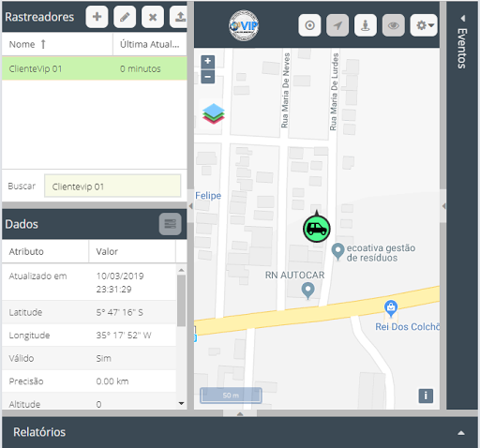Remove tracker with the X icon
This screenshot has height=448, width=480.
(x=153, y=17)
